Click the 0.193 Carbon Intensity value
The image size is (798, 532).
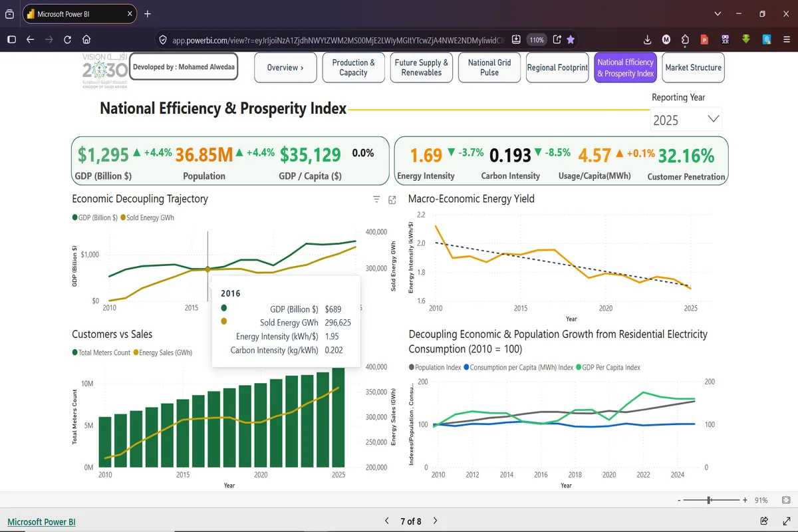click(x=511, y=156)
